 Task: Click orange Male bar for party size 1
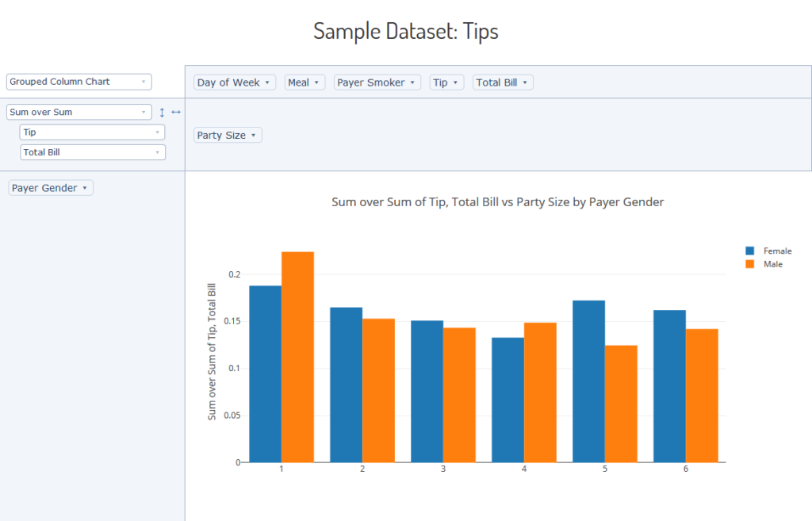[298, 357]
